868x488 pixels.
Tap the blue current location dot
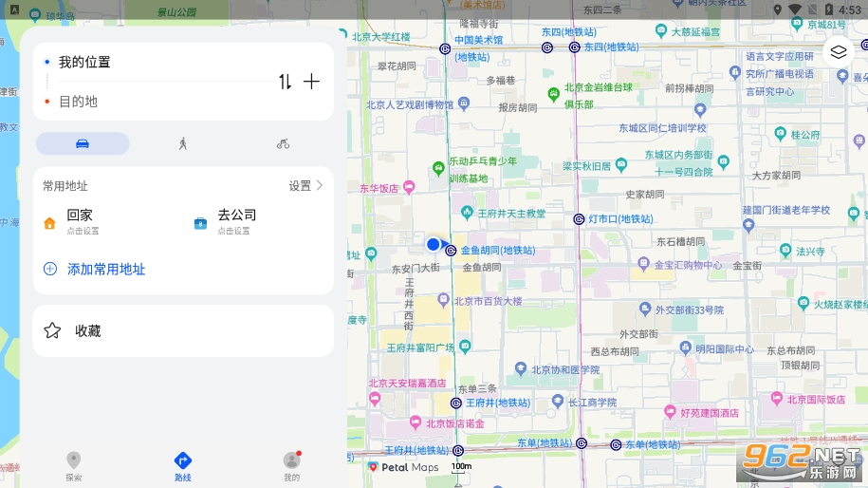tap(433, 244)
